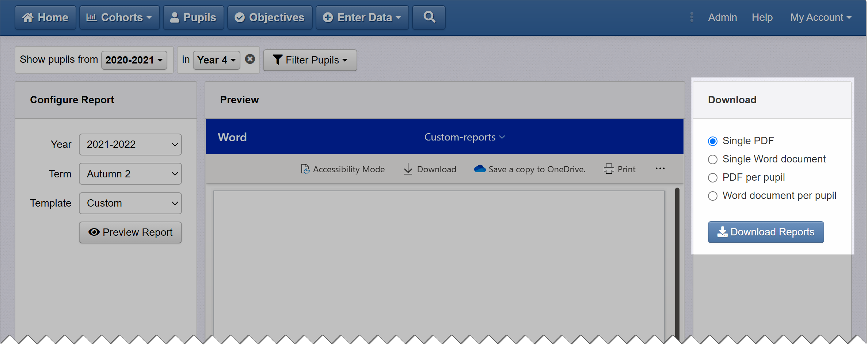Open the more options ellipsis in preview toolbar
The image size is (868, 346).
coord(660,169)
